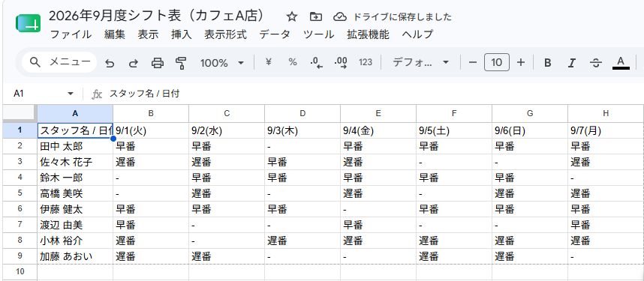Image resolution: width=644 pixels, height=281 pixels.
Task: Select column B header
Action: pyautogui.click(x=151, y=113)
